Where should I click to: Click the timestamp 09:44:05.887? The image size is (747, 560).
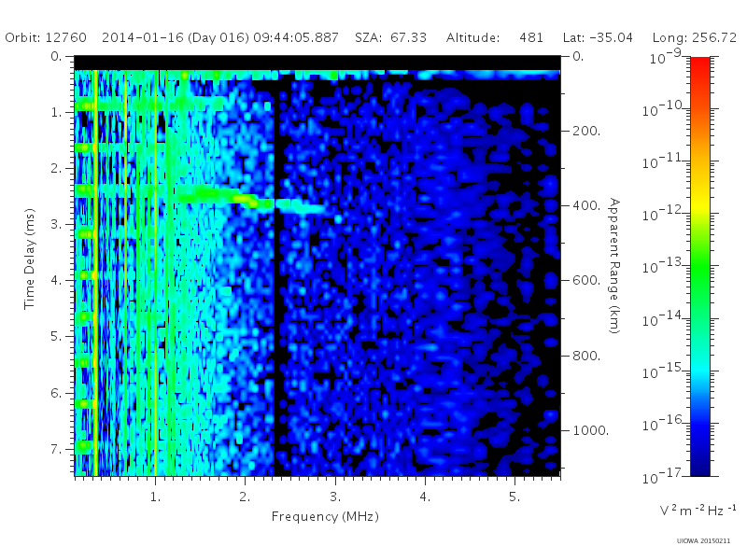coord(296,37)
